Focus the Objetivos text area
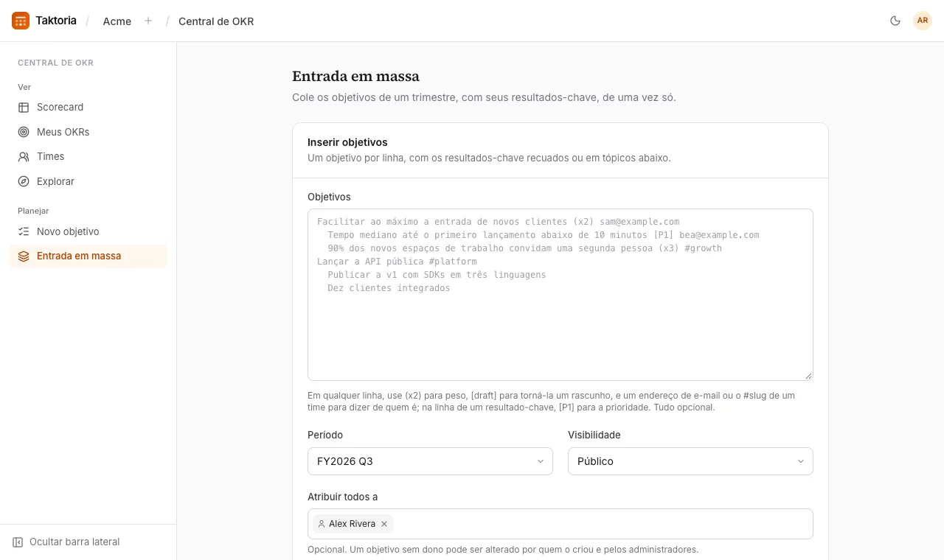Viewport: 944px width, 560px height. [560, 295]
